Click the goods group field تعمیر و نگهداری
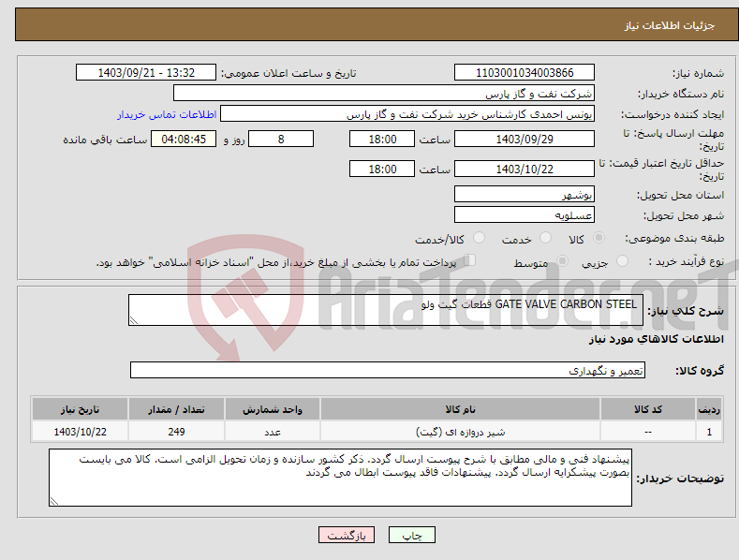 [x=388, y=371]
